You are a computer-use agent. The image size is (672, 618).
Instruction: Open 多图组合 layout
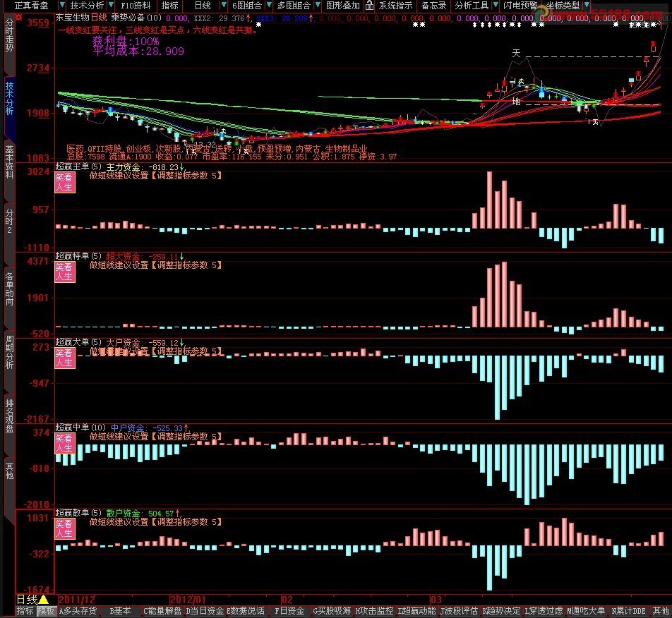[294, 6]
